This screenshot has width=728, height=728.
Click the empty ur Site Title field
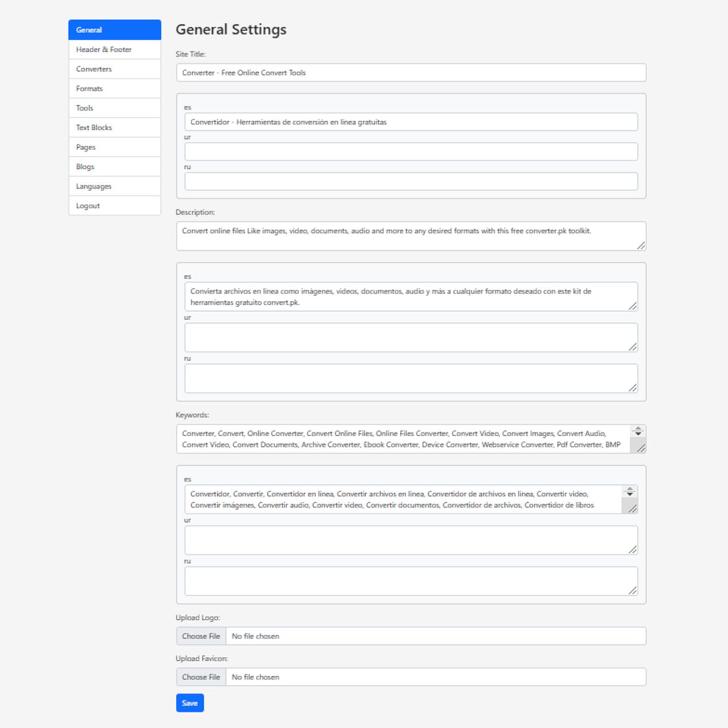pos(411,151)
